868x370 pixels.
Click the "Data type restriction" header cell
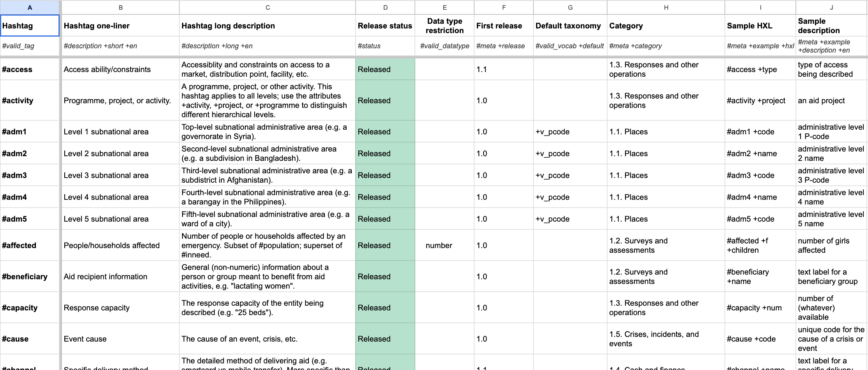click(x=445, y=26)
